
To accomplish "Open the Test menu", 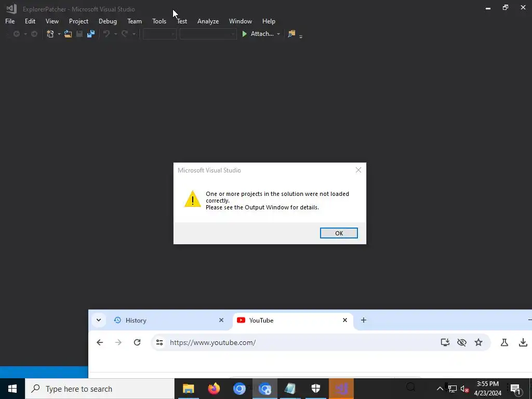I will coord(182,21).
